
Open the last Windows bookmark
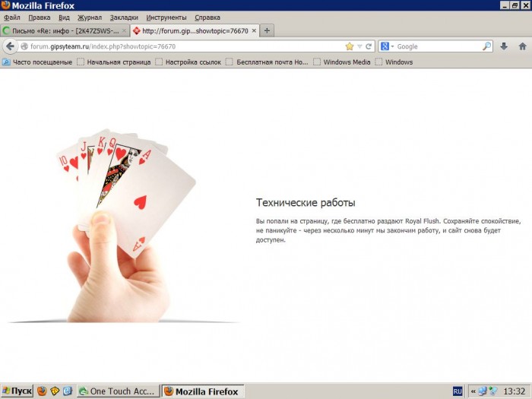[x=394, y=62]
